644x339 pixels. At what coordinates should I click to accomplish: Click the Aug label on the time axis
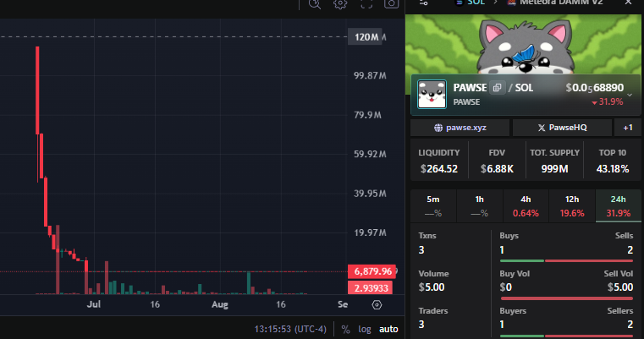pos(220,304)
